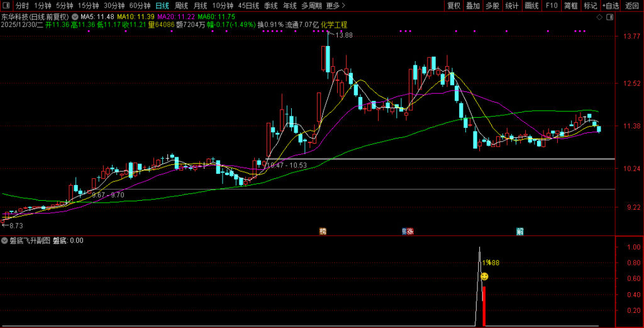Open the 更多 periods expander
The height and width of the screenshot is (328, 644).
click(x=335, y=6)
